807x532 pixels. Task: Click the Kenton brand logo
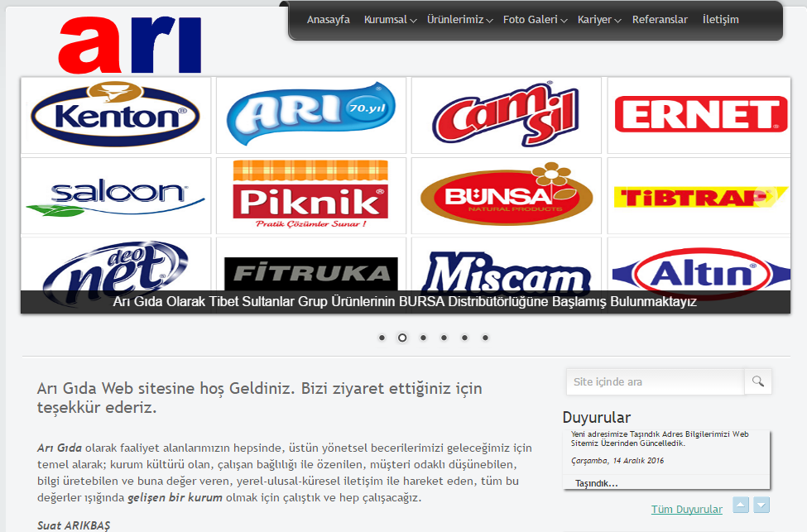tap(116, 115)
